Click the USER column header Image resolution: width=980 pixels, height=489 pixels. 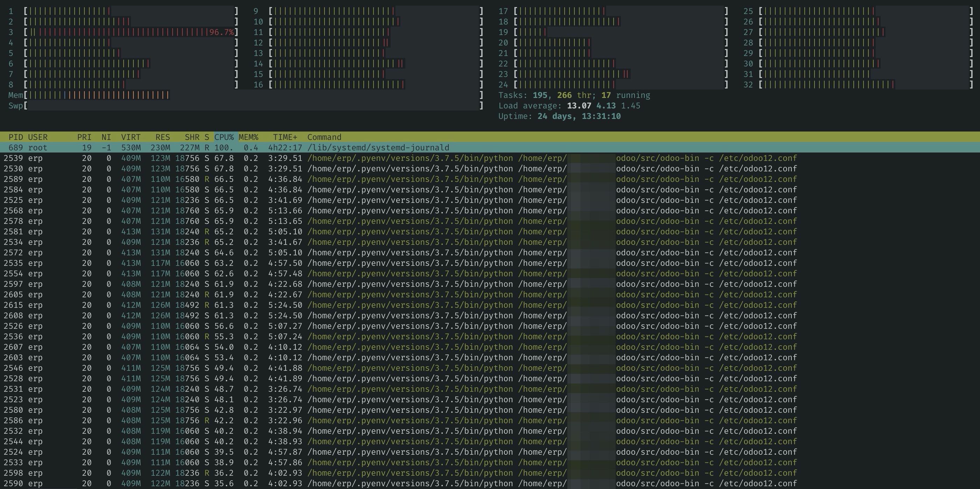pyautogui.click(x=38, y=137)
